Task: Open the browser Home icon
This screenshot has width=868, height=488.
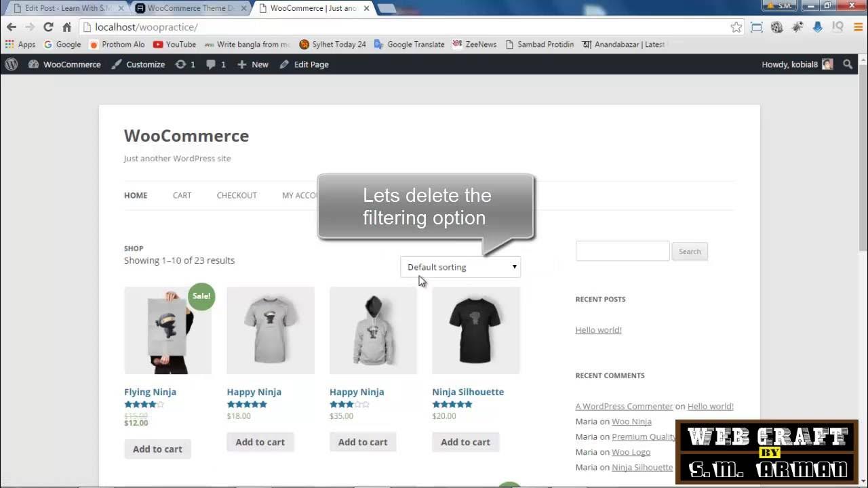Action: pyautogui.click(x=66, y=27)
